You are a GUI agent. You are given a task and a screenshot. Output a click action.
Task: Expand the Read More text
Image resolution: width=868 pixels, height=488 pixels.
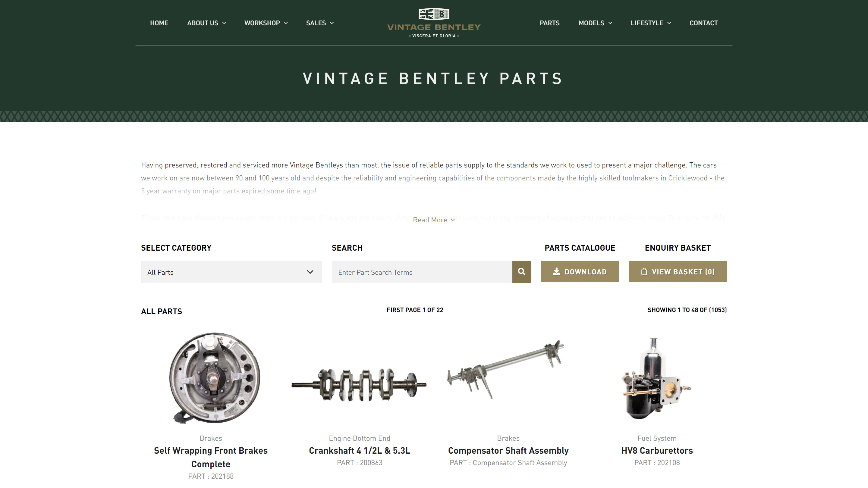pyautogui.click(x=434, y=220)
